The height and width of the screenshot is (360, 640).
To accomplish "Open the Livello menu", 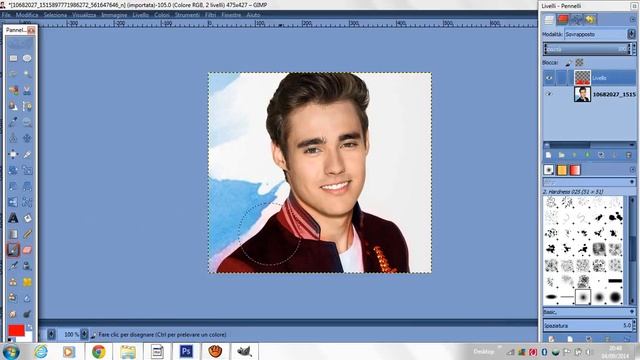I will [x=140, y=15].
